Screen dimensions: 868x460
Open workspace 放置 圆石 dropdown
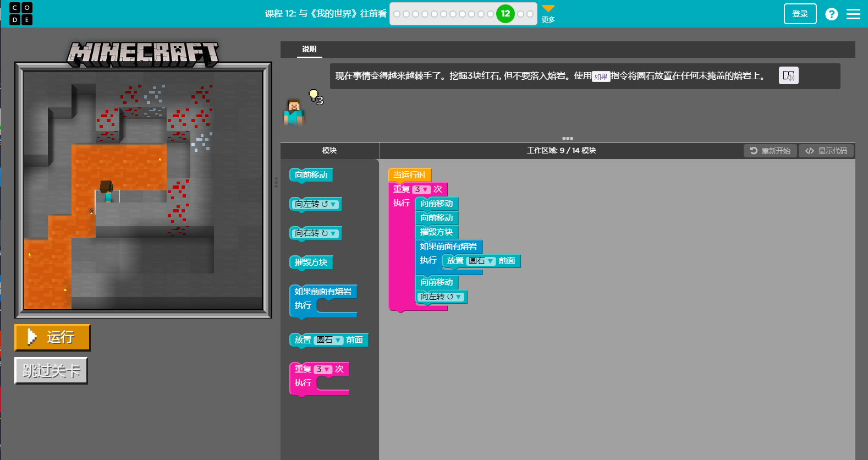pos(481,261)
